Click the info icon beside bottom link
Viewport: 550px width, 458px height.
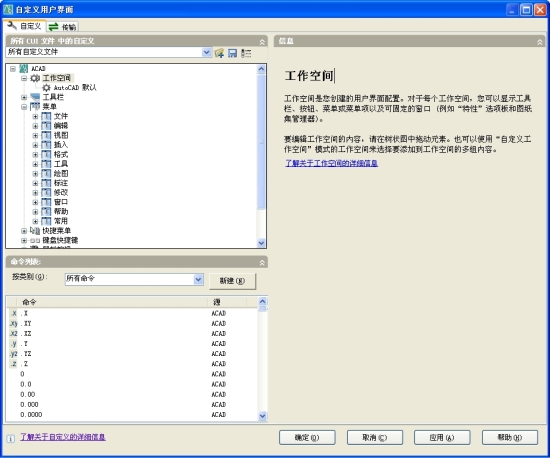tap(11, 438)
